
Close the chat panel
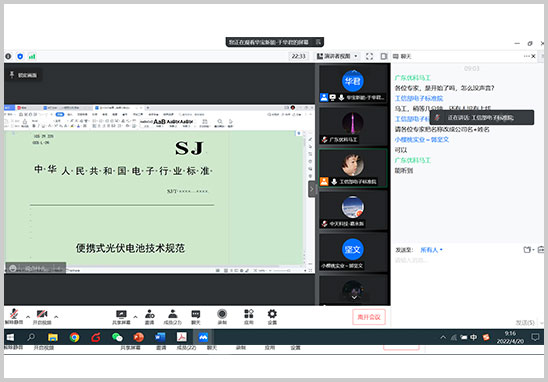coord(534,56)
